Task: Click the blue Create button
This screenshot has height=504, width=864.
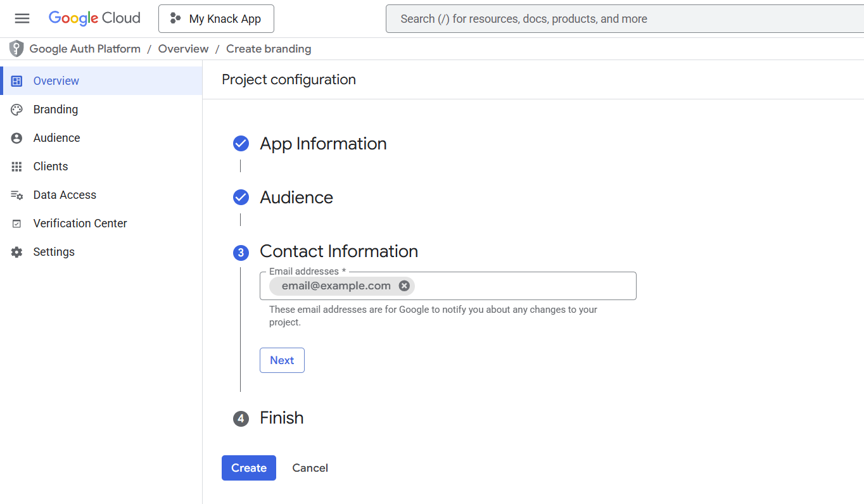Action: pyautogui.click(x=248, y=468)
